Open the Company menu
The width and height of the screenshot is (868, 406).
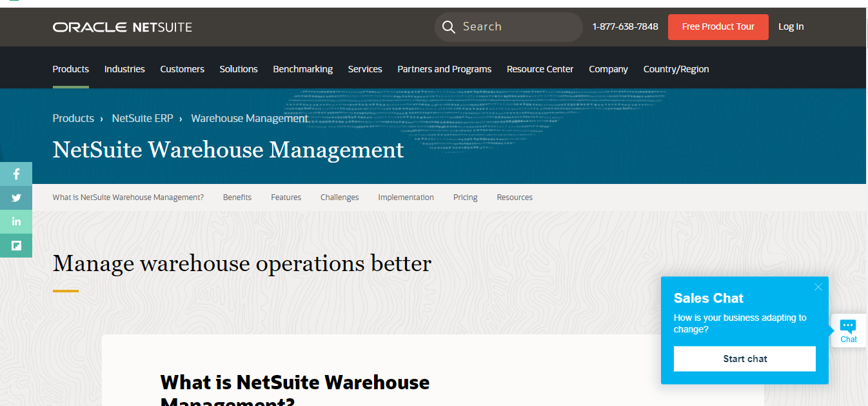pyautogui.click(x=608, y=69)
